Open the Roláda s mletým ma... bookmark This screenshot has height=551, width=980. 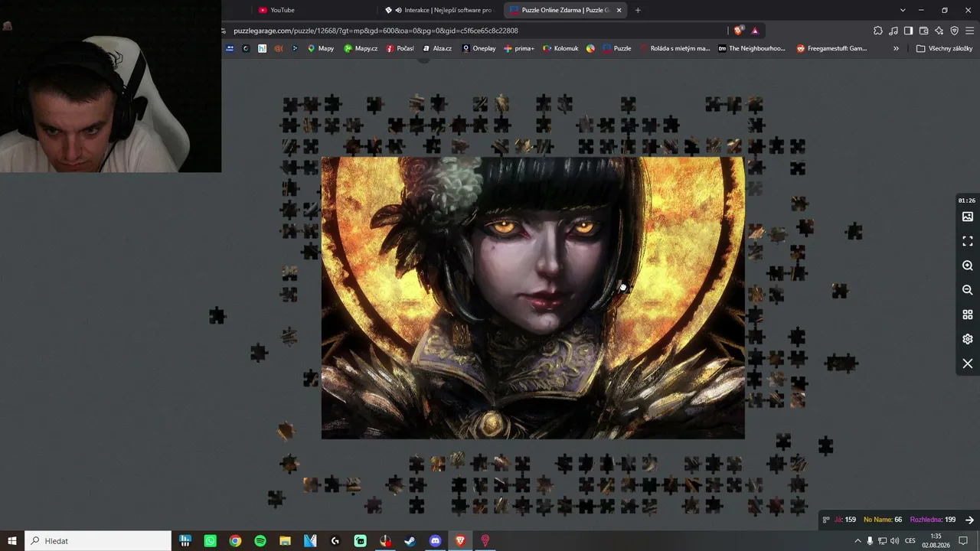coord(675,48)
